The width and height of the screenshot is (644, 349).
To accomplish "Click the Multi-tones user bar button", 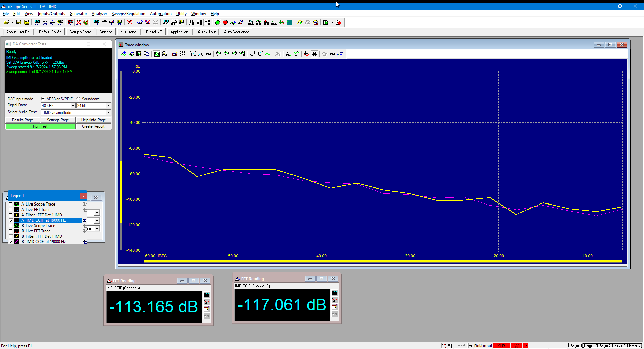I will coord(129,32).
